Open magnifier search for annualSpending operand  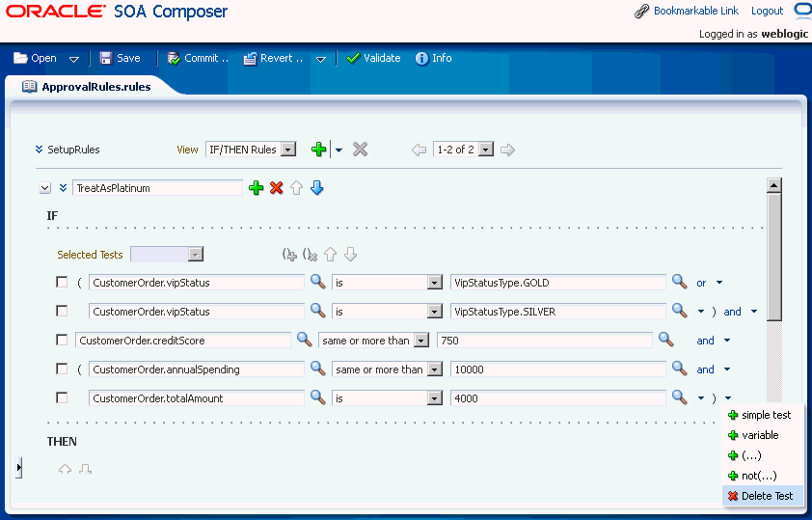(317, 369)
